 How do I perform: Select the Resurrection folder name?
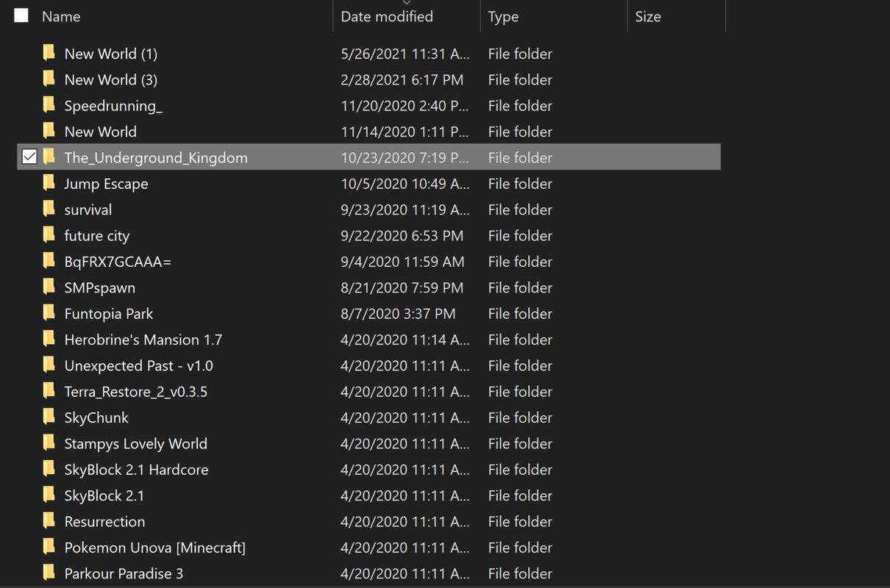click(x=104, y=522)
